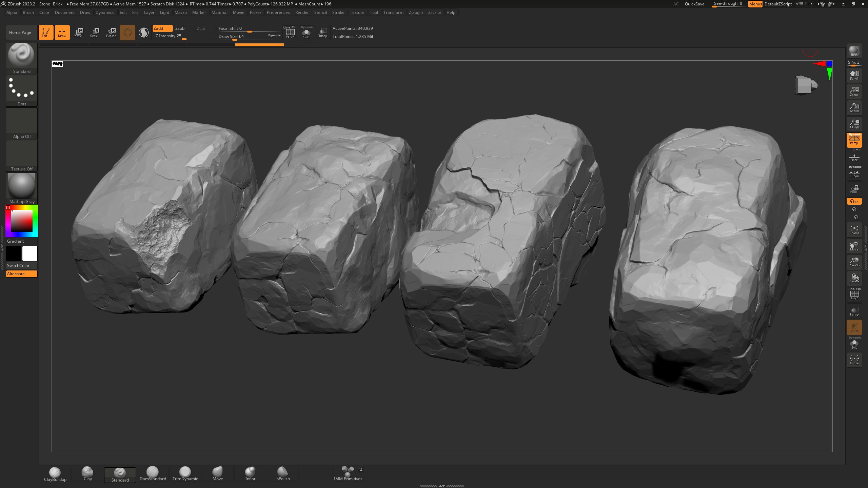Toggle the Floor grid display
Image resolution: width=868 pixels, height=488 pixels.
tap(854, 157)
